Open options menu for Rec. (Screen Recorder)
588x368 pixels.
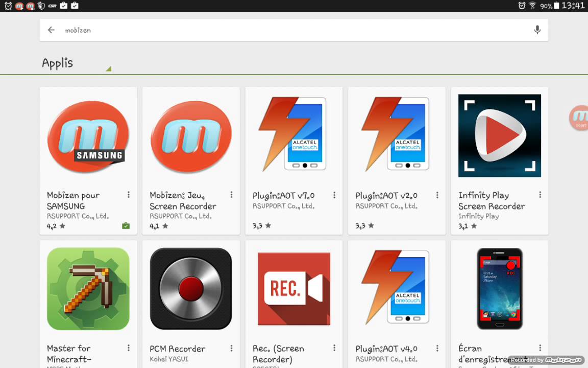334,348
